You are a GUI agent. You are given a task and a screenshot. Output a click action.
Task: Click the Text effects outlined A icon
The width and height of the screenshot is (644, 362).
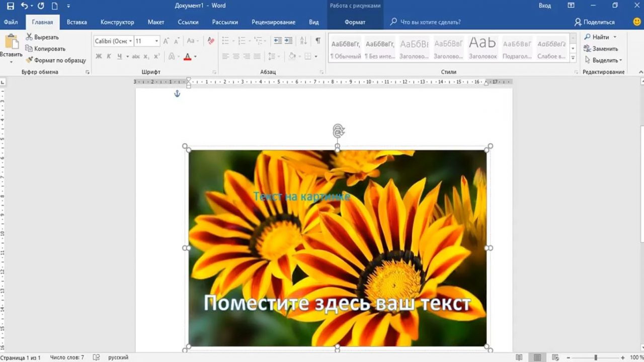172,56
